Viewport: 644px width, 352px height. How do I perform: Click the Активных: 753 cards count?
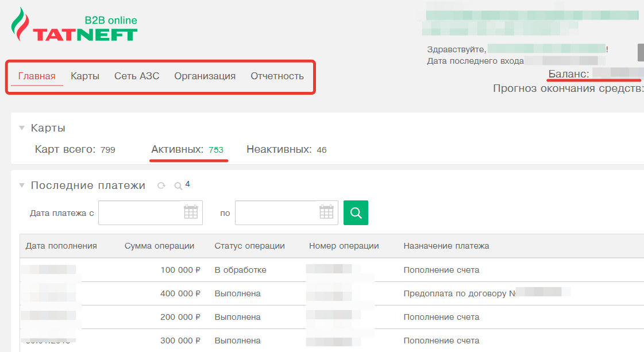(x=187, y=149)
